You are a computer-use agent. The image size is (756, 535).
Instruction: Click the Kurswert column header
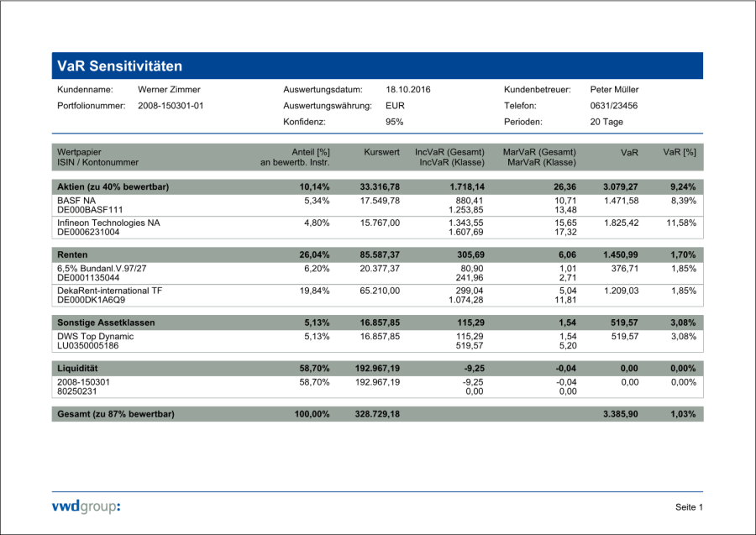click(x=381, y=153)
